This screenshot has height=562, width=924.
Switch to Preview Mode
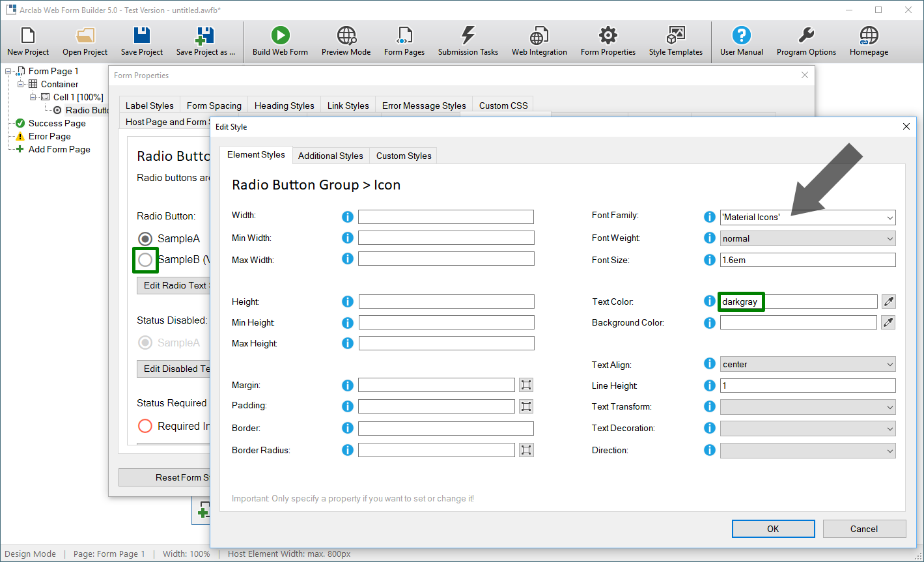coord(346,40)
